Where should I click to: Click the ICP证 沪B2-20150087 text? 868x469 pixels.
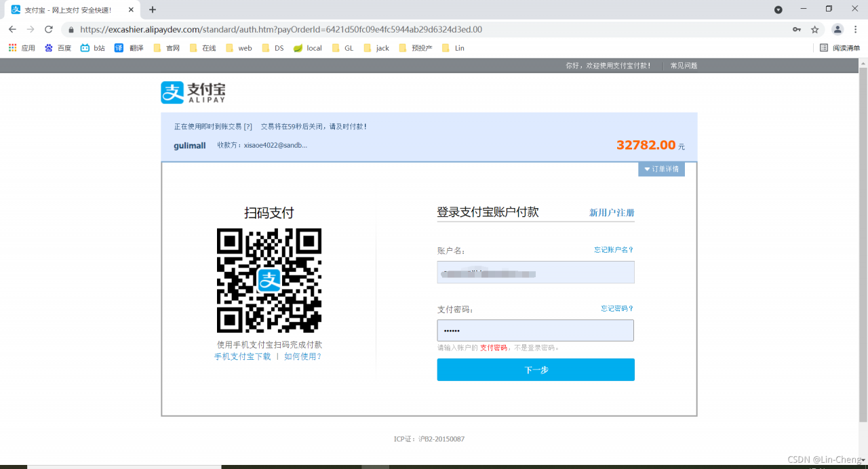click(429, 439)
